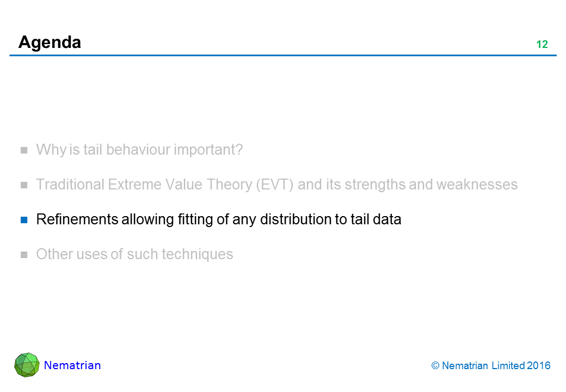Select 'Other uses of such techniques' item
Image resolution: width=566 pixels, height=392 pixels.
click(134, 254)
